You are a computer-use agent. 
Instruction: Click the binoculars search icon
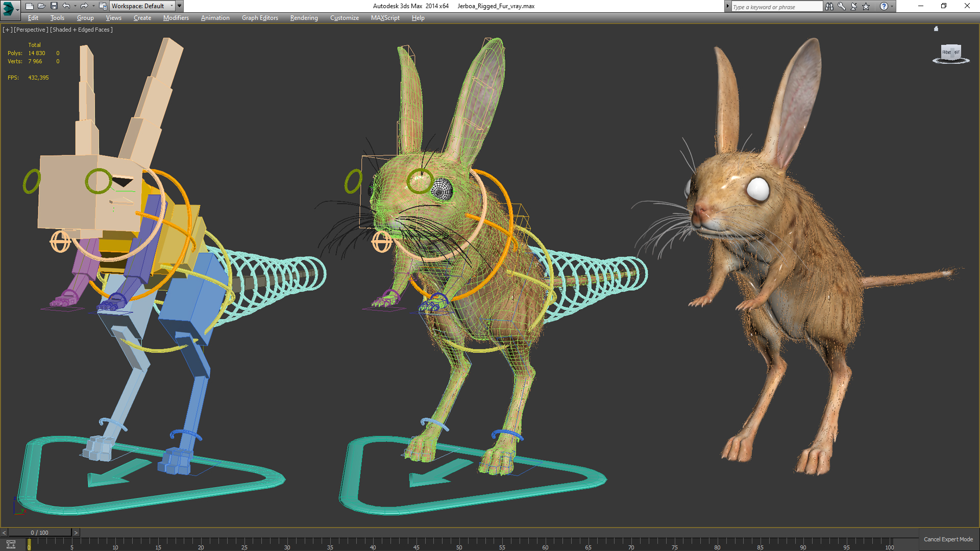click(x=829, y=6)
